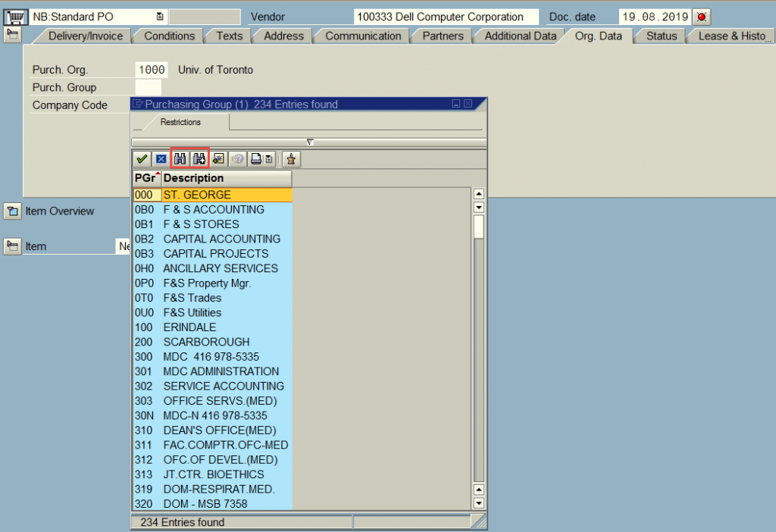Click the blue X cancel icon
Viewport: 776px width, 532px height.
pos(161,159)
